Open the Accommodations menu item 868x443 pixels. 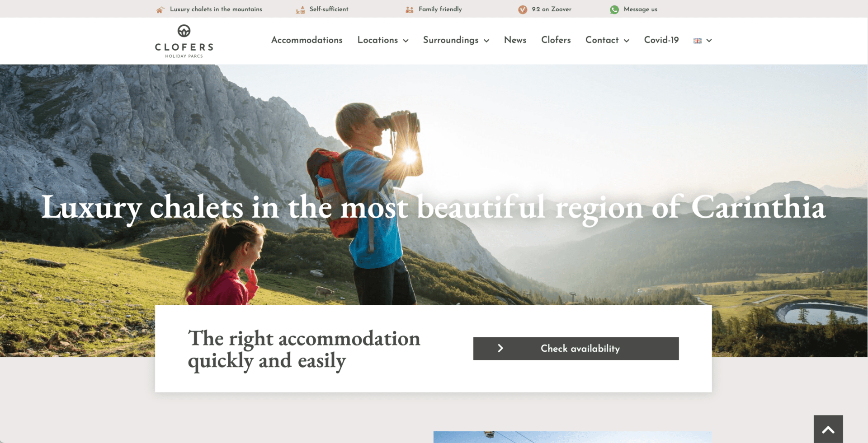click(307, 40)
